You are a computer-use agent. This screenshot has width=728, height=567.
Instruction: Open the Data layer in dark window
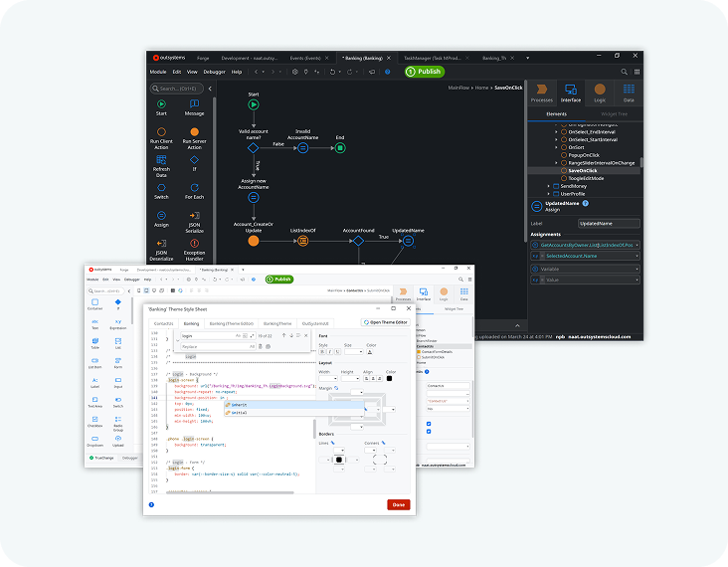tap(629, 93)
